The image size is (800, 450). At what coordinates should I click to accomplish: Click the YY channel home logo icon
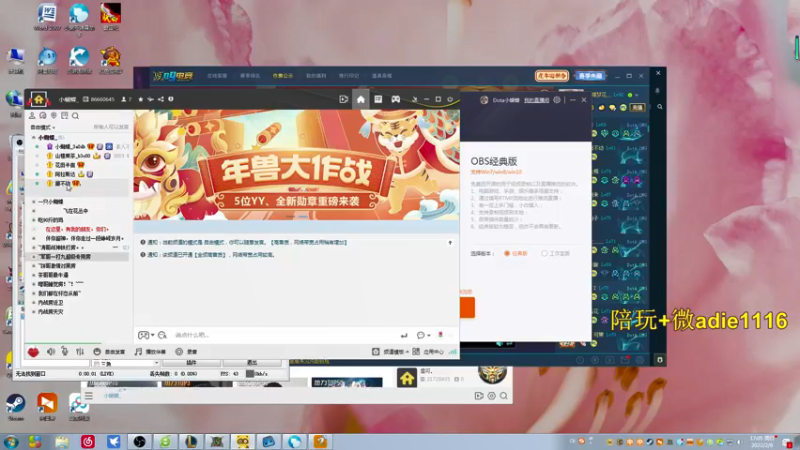(x=38, y=99)
